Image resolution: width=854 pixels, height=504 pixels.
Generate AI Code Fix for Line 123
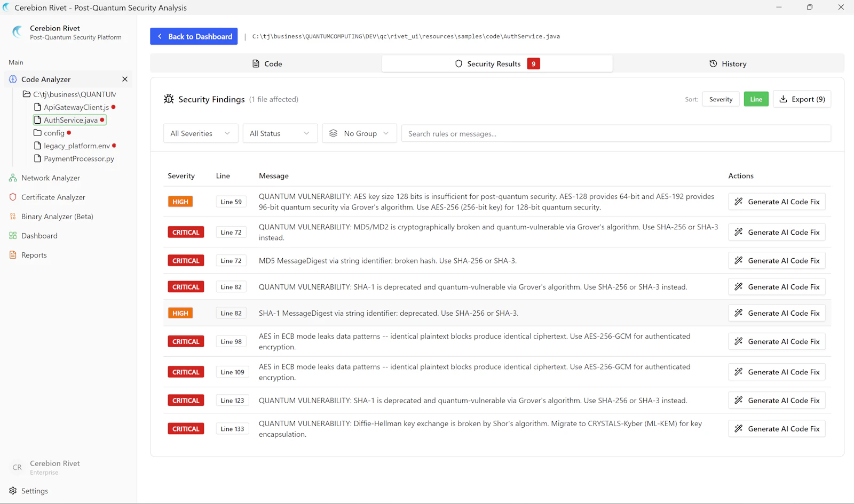point(777,400)
